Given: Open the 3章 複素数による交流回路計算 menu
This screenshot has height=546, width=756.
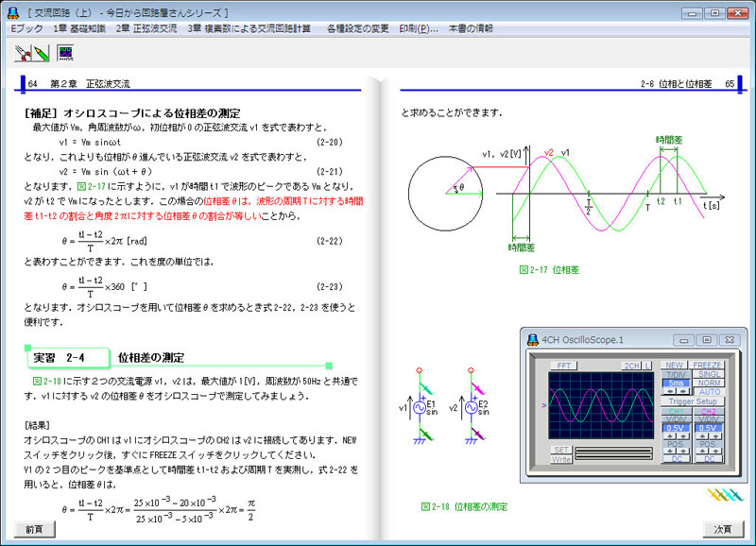Looking at the screenshot, I should pos(249,28).
